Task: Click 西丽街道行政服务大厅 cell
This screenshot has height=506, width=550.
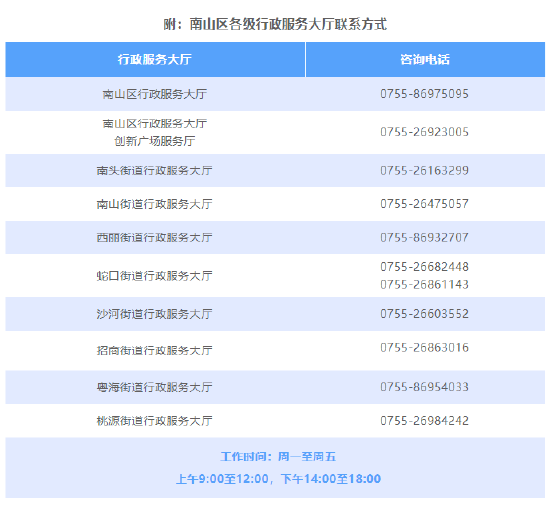Action: [155, 238]
